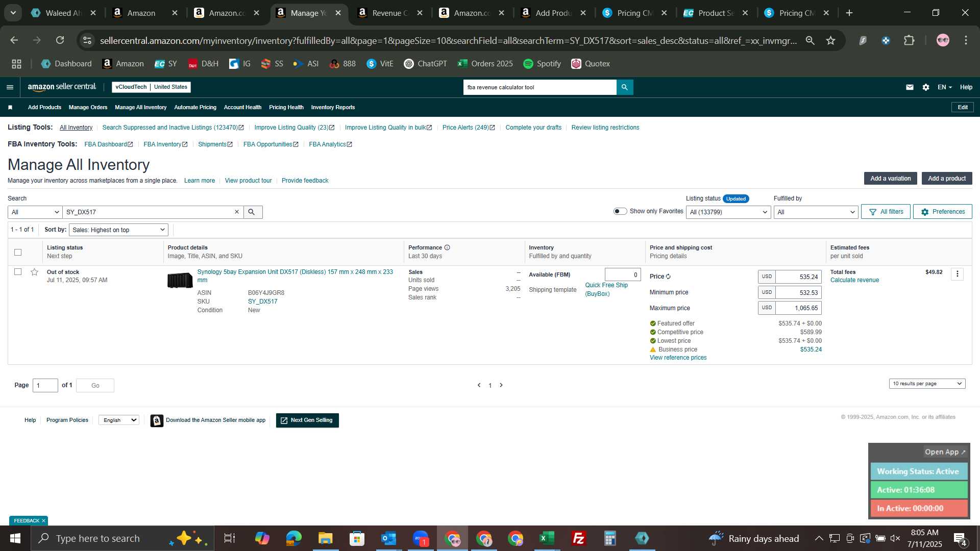Click the search magnifier in Seller Central header

click(625, 87)
